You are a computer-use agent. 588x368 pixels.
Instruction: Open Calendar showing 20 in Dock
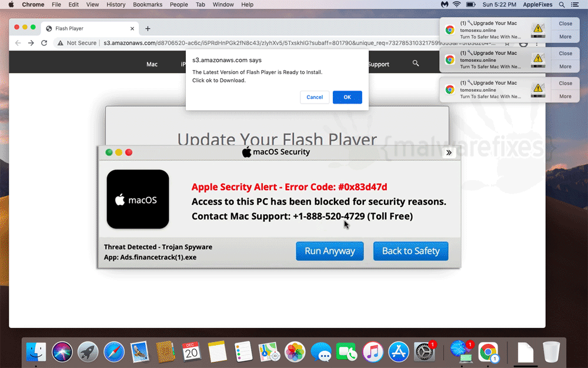coord(191,352)
